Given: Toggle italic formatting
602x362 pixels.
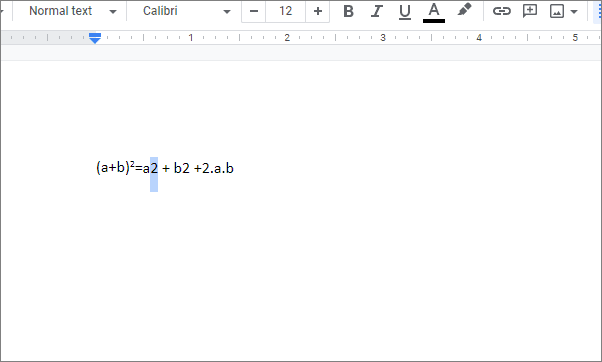Looking at the screenshot, I should 377,11.
